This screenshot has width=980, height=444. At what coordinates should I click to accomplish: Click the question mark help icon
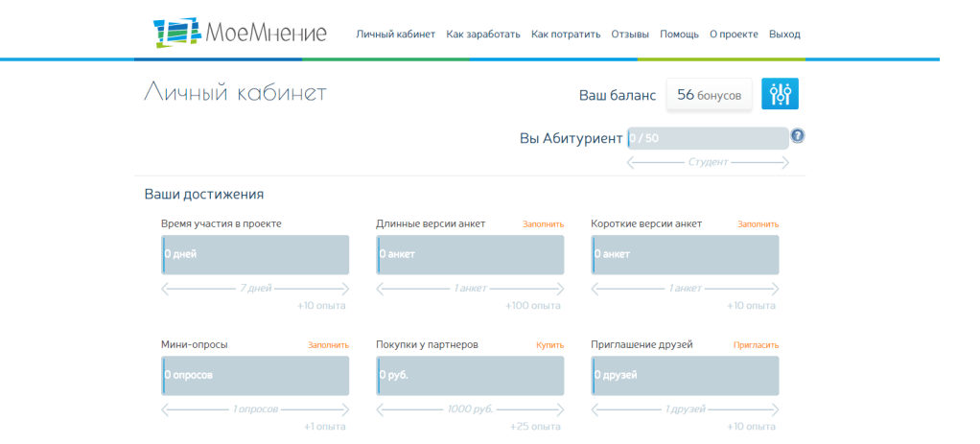pos(797,136)
